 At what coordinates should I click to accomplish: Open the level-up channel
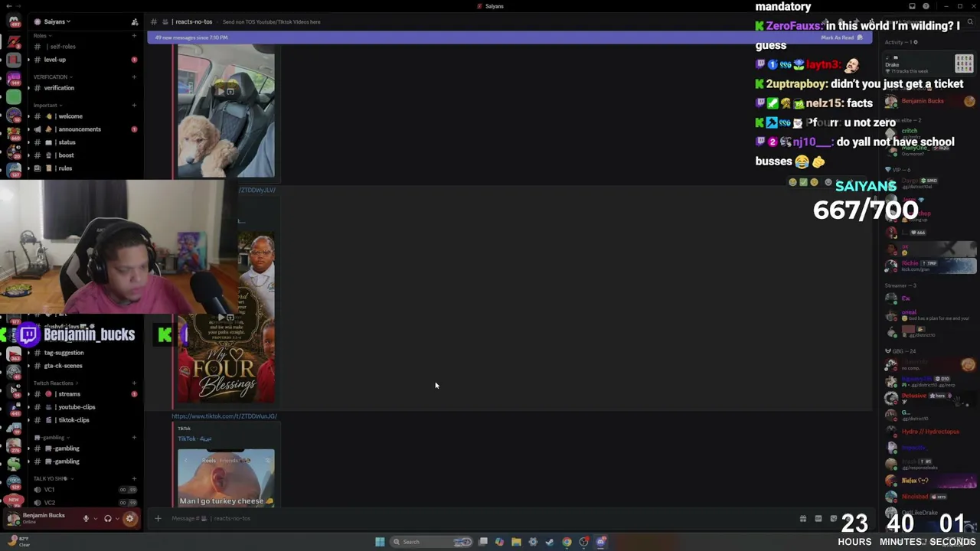84,60
